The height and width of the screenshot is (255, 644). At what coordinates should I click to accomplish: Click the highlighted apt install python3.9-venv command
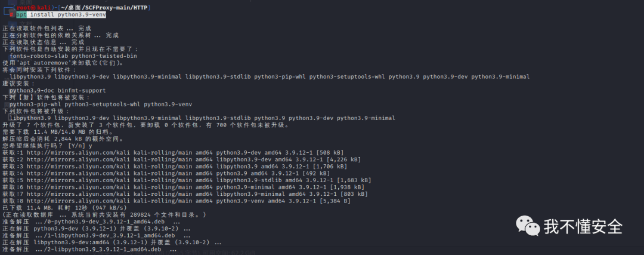(x=61, y=15)
